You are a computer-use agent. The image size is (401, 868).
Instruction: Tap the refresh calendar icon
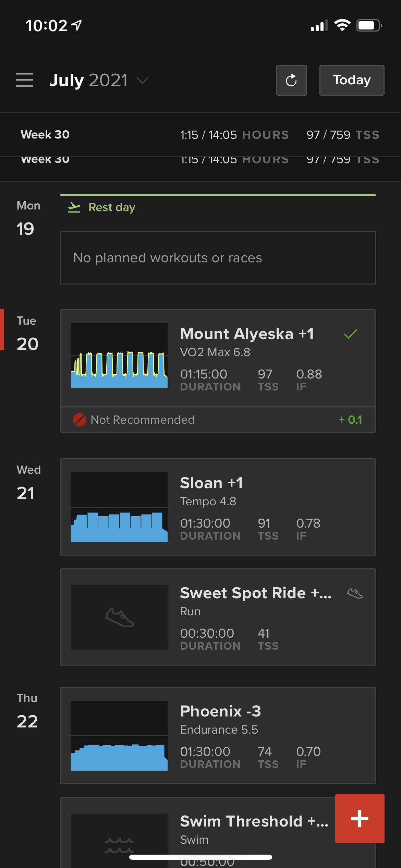coord(291,80)
